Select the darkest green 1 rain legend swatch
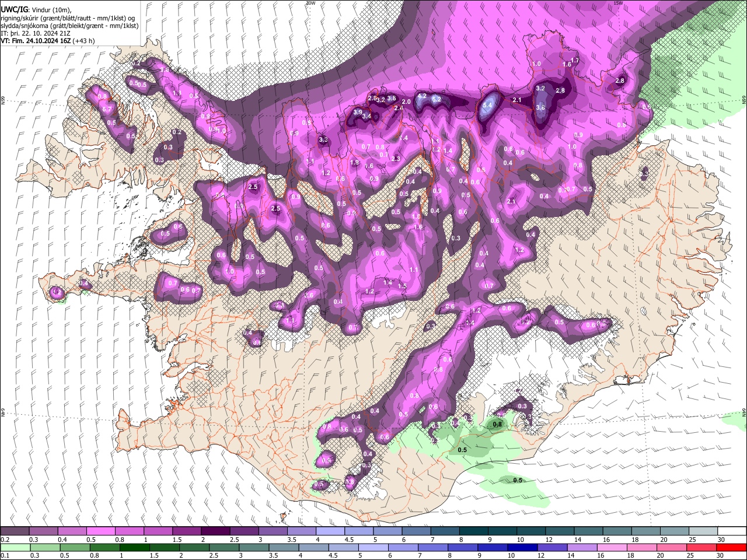 pos(134,547)
